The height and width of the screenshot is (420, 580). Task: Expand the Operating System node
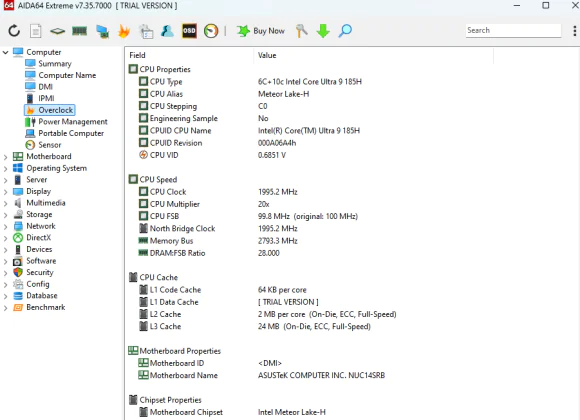point(6,168)
